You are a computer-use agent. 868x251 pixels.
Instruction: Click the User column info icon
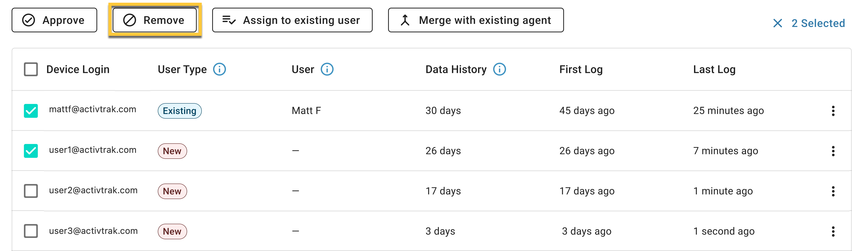[x=327, y=69]
